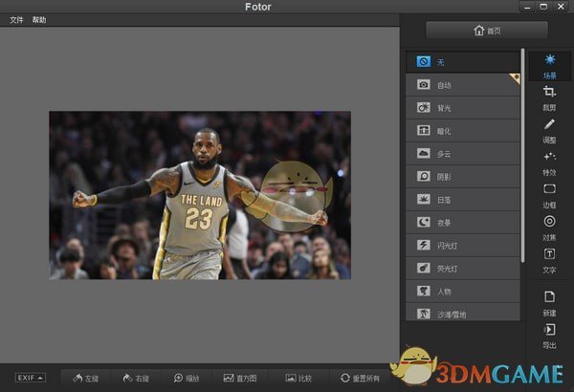Image resolution: width=574 pixels, height=392 pixels.
Task: Open the 特效 effects sparkle tool
Action: click(549, 163)
